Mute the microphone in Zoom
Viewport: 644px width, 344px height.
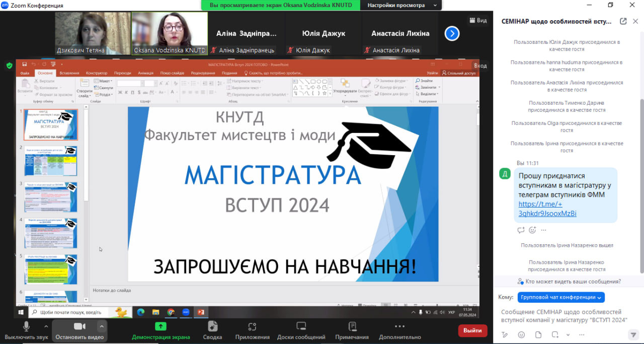click(x=26, y=330)
